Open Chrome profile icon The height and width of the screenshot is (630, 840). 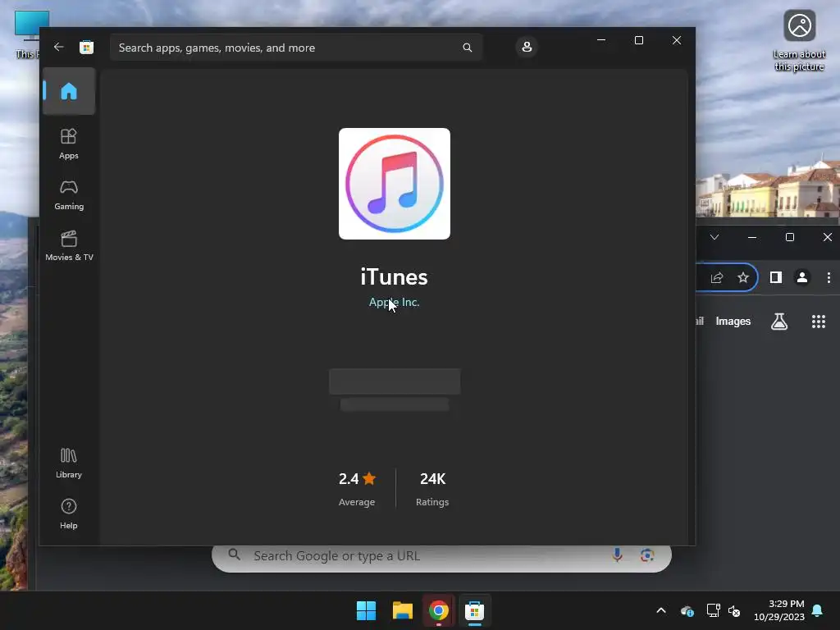click(802, 277)
